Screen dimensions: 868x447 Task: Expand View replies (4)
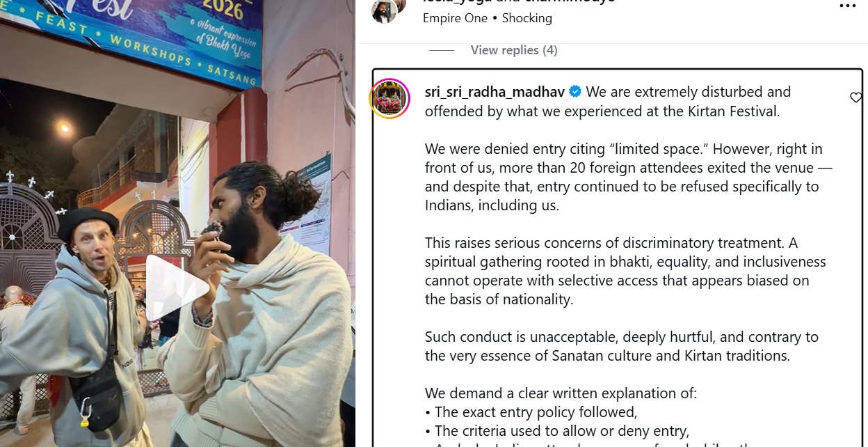514,50
